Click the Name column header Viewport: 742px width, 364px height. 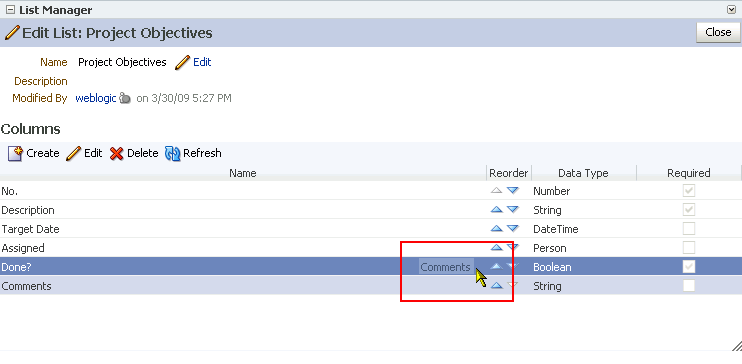243,173
